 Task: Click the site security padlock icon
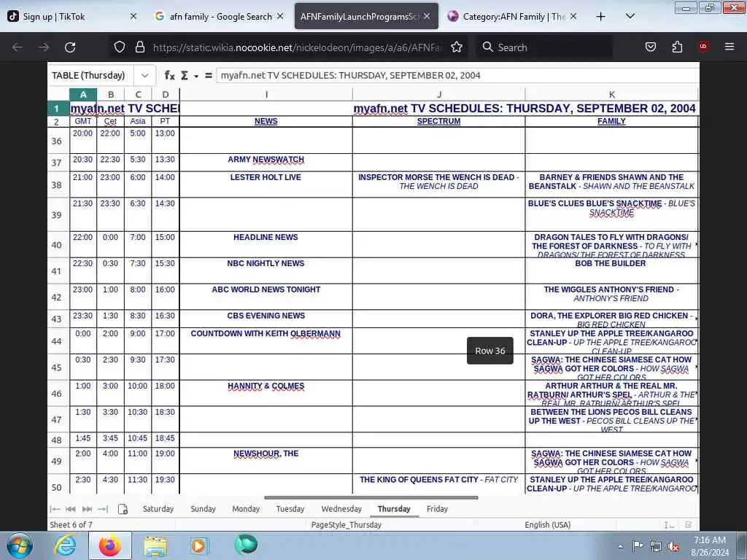139,47
